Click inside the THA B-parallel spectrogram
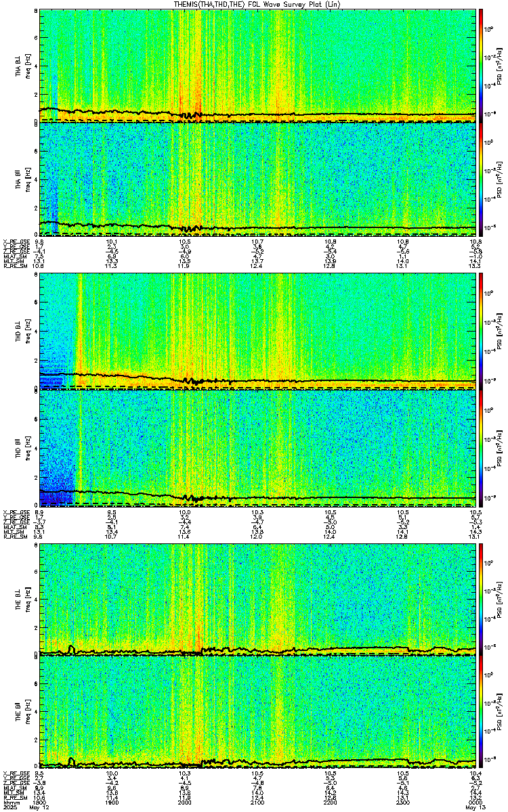508x812 pixels. [x=257, y=179]
